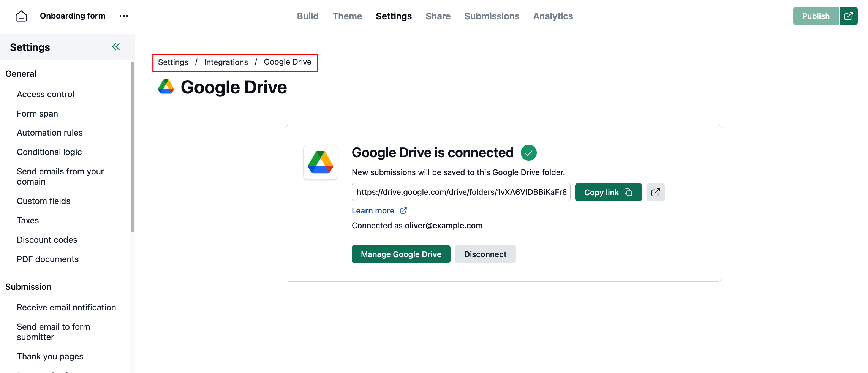The width and height of the screenshot is (868, 373).
Task: Click the green connected checkmark badge
Action: (x=529, y=153)
